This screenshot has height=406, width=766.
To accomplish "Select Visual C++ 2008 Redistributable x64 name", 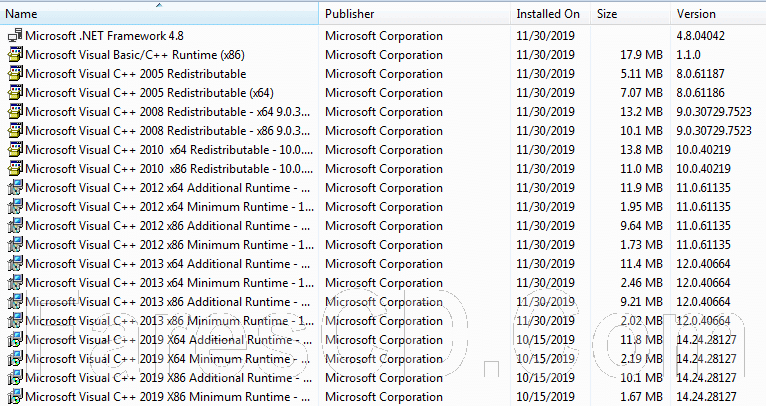I will pos(168,112).
